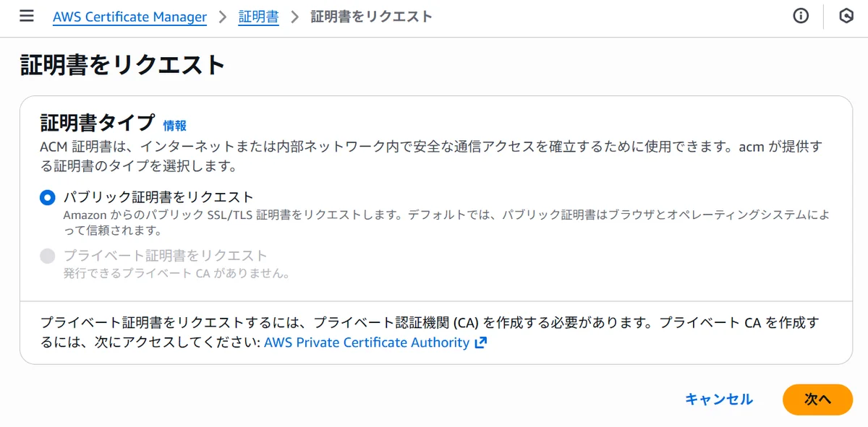Click the 証明書タイプ section heading

pyautogui.click(x=98, y=122)
